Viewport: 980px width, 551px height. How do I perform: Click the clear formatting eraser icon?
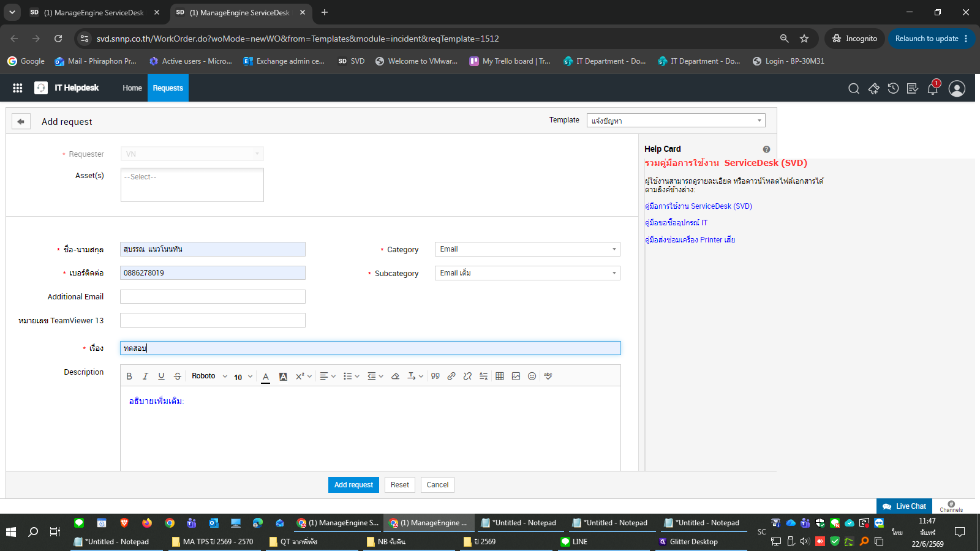click(x=396, y=377)
